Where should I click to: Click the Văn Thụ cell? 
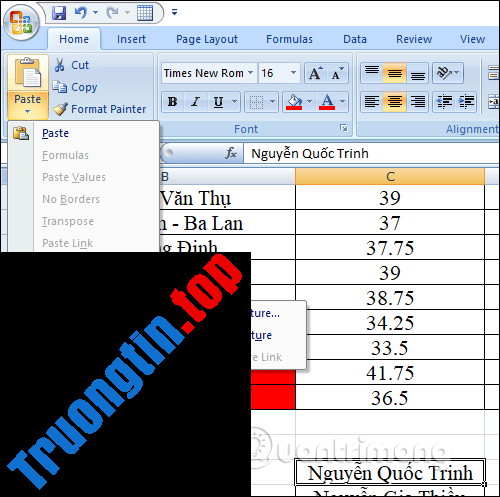pyautogui.click(x=228, y=197)
